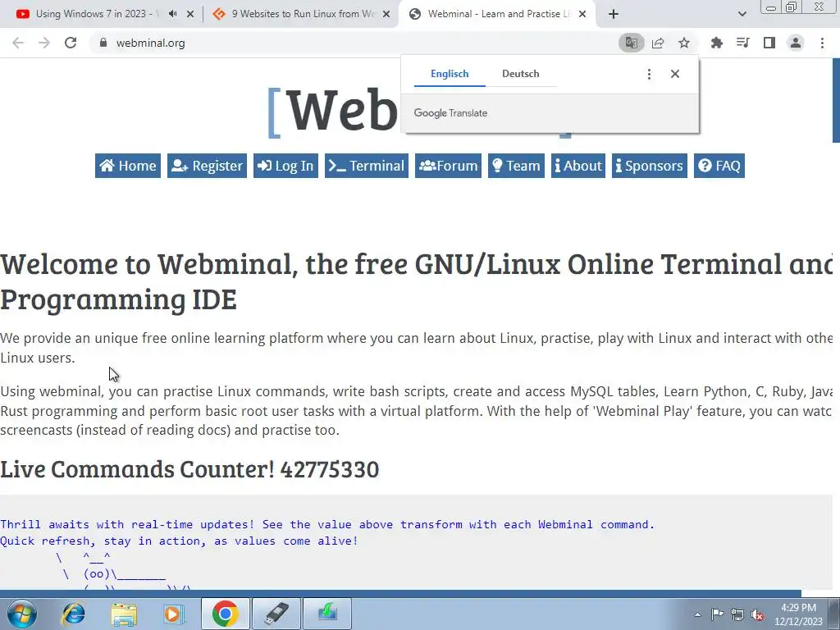Toggle the browser side panel icon
The image size is (840, 630).
tap(769, 43)
